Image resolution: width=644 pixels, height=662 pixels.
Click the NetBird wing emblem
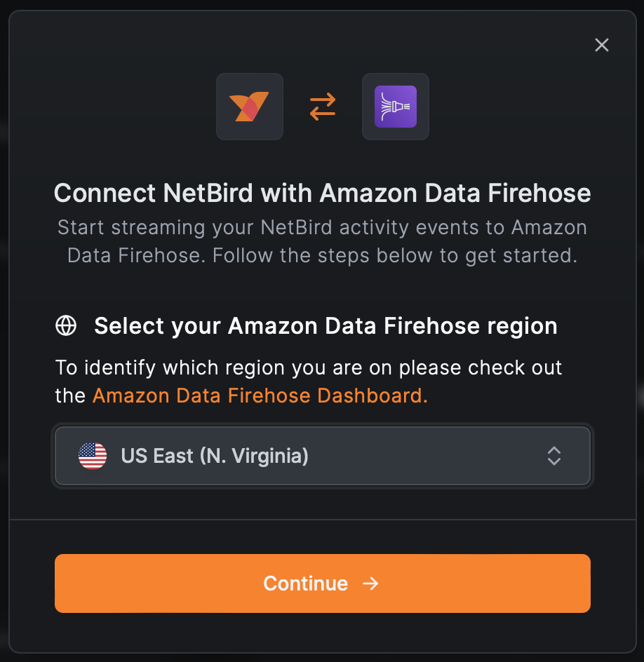pos(250,107)
